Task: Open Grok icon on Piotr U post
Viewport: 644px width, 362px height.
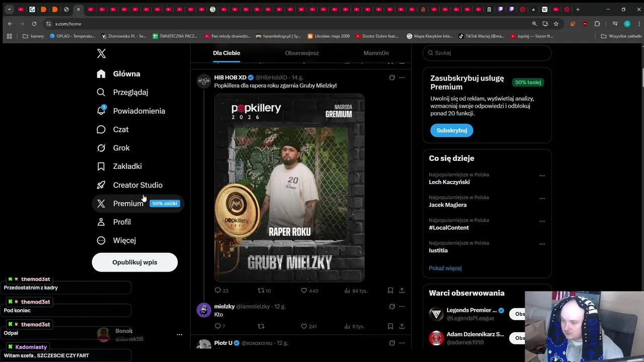Action: point(392,343)
